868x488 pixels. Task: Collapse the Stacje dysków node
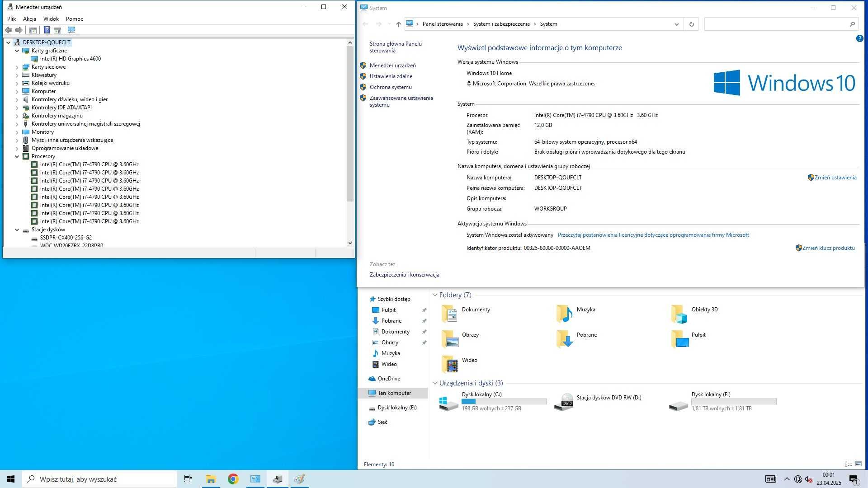pos(17,230)
